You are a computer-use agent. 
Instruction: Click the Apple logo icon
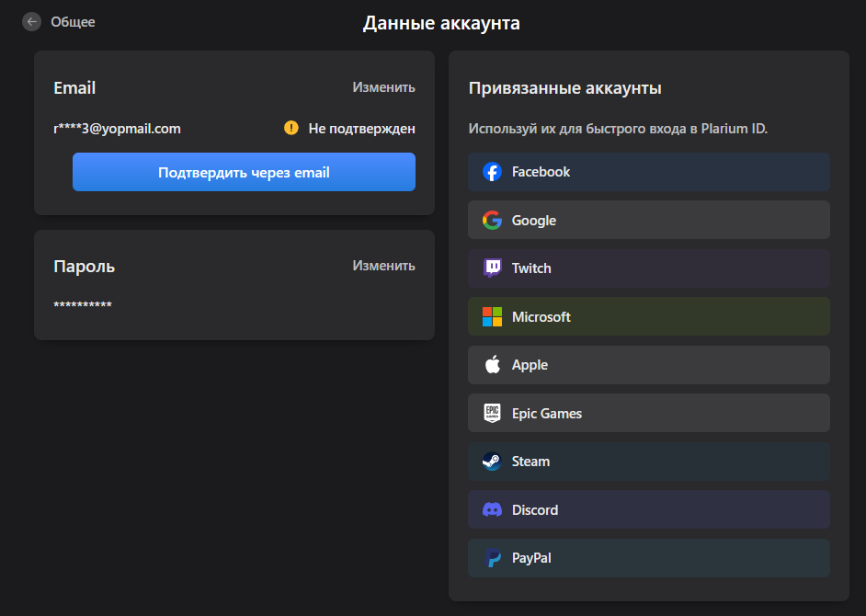click(x=492, y=365)
